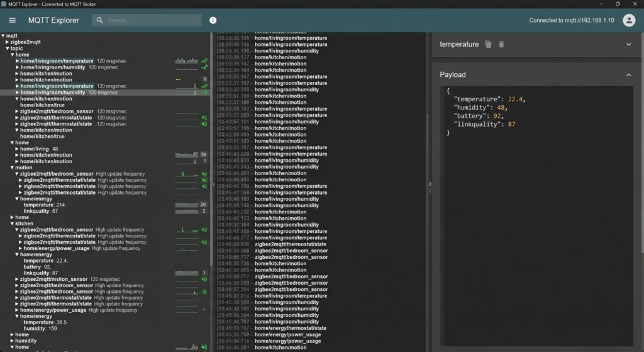The width and height of the screenshot is (644, 352).
Task: Select the tree value battery: 92
Action: [37, 267]
